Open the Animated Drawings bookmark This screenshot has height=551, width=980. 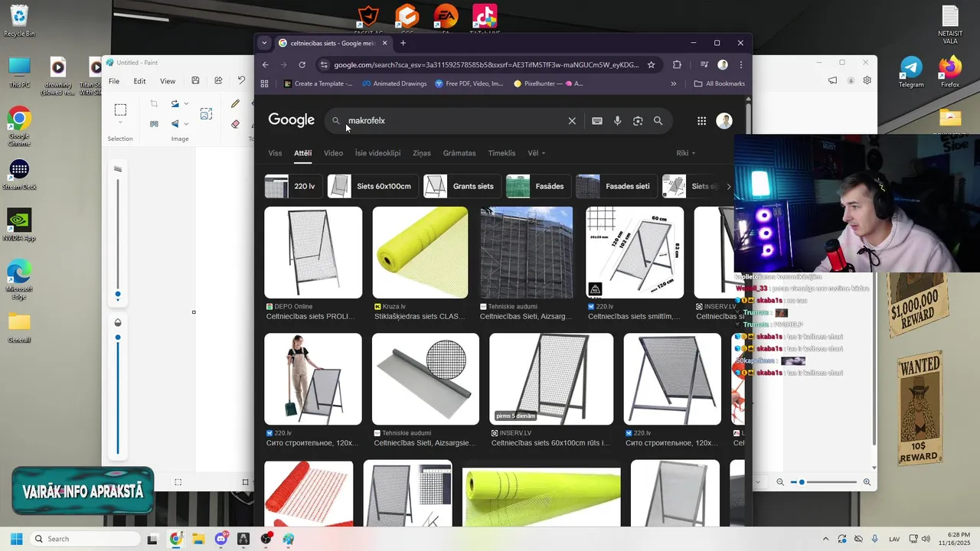394,83
